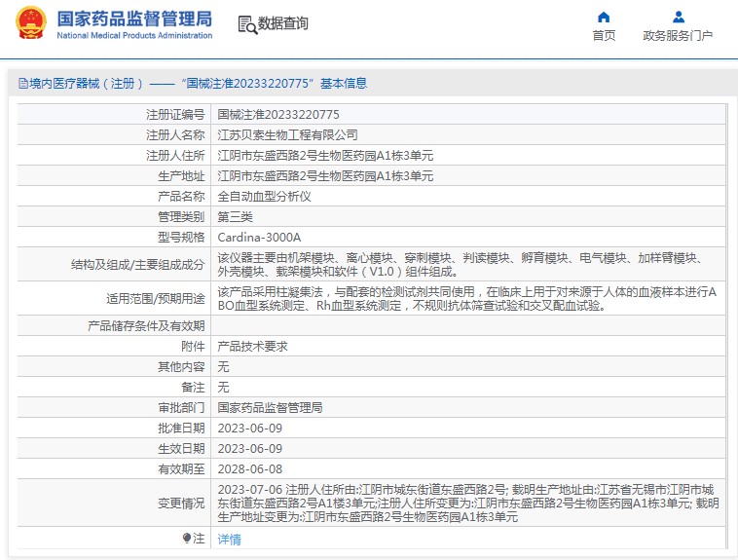738x560 pixels.
Task: Click the 数据查询 heading text
Action: pos(283,24)
